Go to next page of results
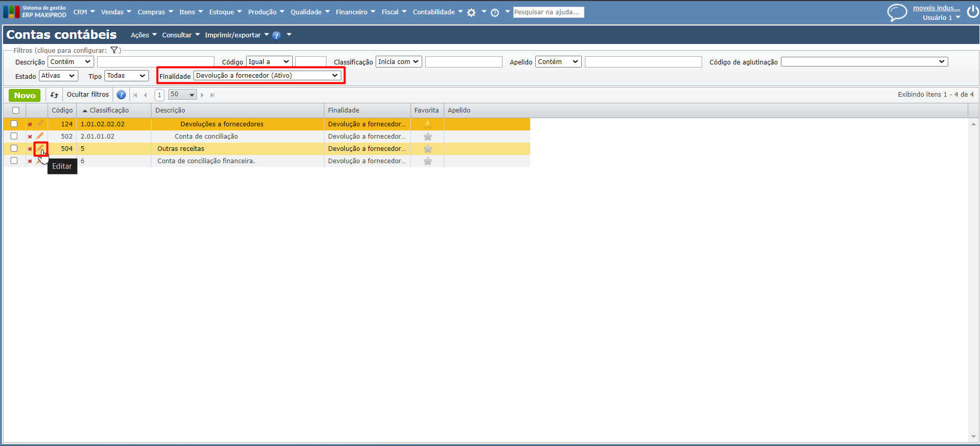 (203, 95)
